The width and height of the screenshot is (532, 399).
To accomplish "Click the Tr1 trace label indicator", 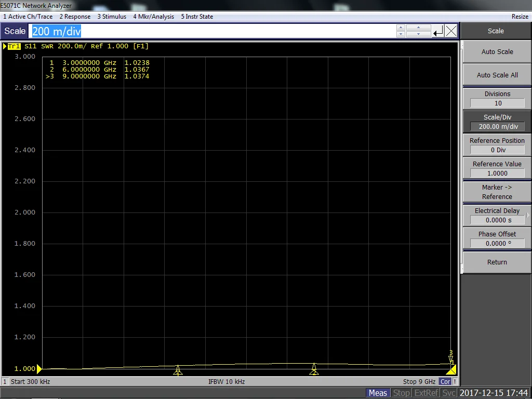I will [14, 46].
